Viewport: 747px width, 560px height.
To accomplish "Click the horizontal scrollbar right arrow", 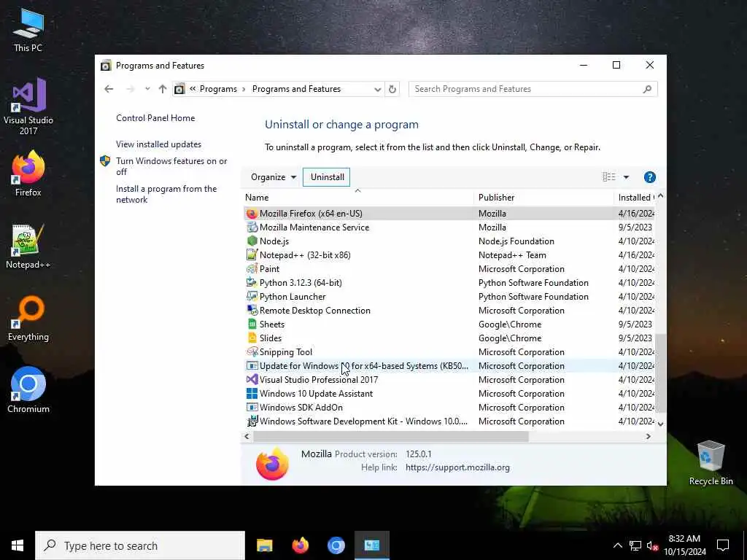I will [x=648, y=436].
